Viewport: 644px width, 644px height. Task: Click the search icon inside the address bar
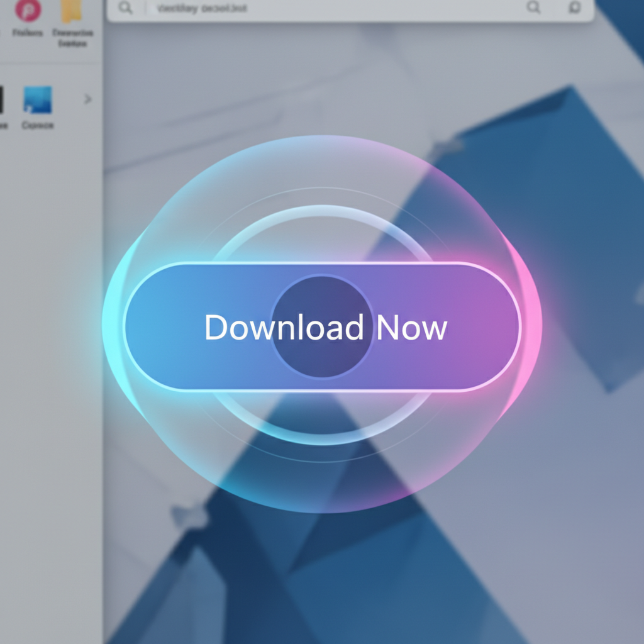[126, 8]
